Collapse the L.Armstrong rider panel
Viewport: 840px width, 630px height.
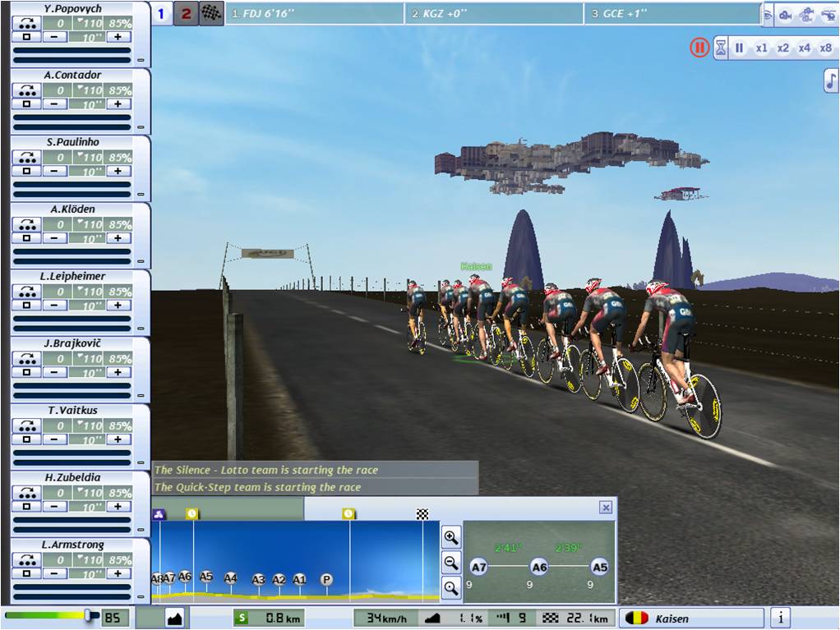tap(141, 596)
